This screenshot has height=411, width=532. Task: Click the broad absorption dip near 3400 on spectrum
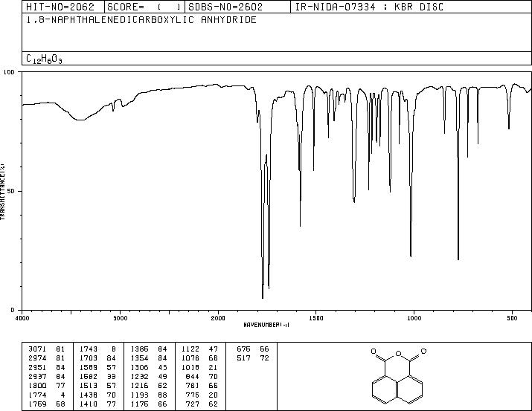pos(80,119)
